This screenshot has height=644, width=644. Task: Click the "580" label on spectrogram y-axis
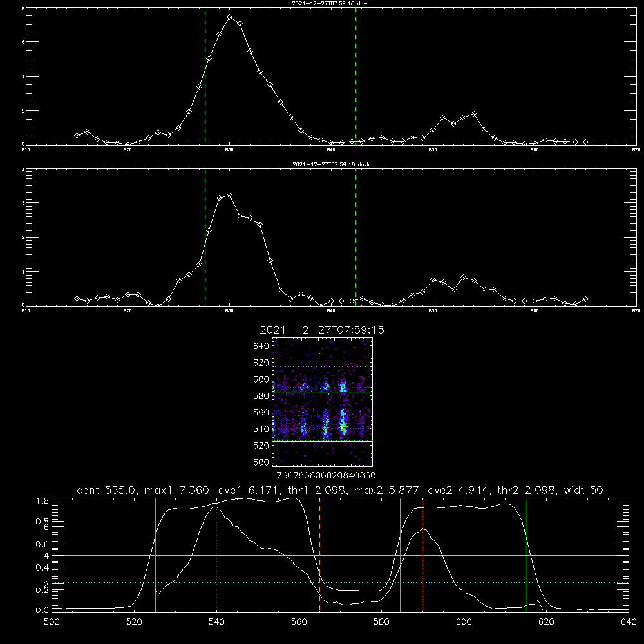261,396
